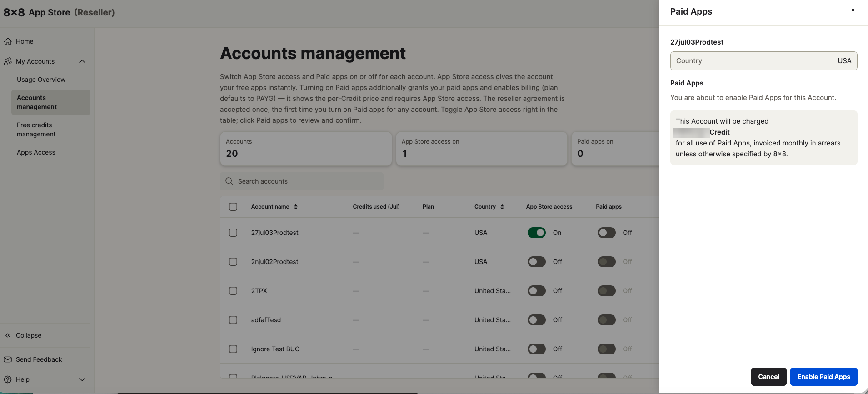Image resolution: width=868 pixels, height=394 pixels.
Task: Toggle Paid apps for Ignore Test BUG
Action: 607,349
